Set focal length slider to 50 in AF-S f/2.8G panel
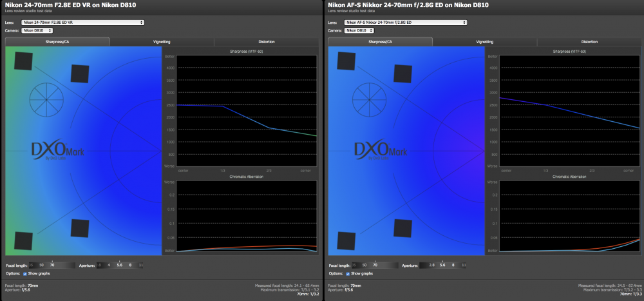 point(365,266)
